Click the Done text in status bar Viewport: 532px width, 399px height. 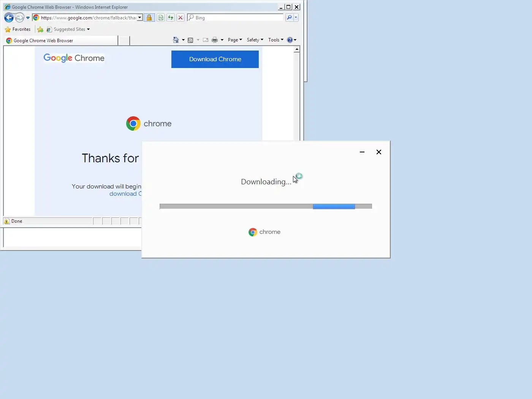tap(17, 221)
